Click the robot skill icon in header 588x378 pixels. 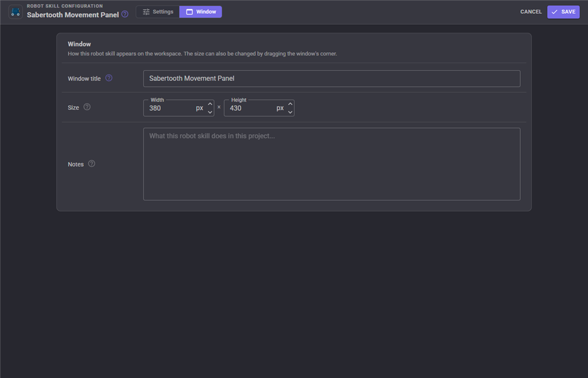pos(16,12)
